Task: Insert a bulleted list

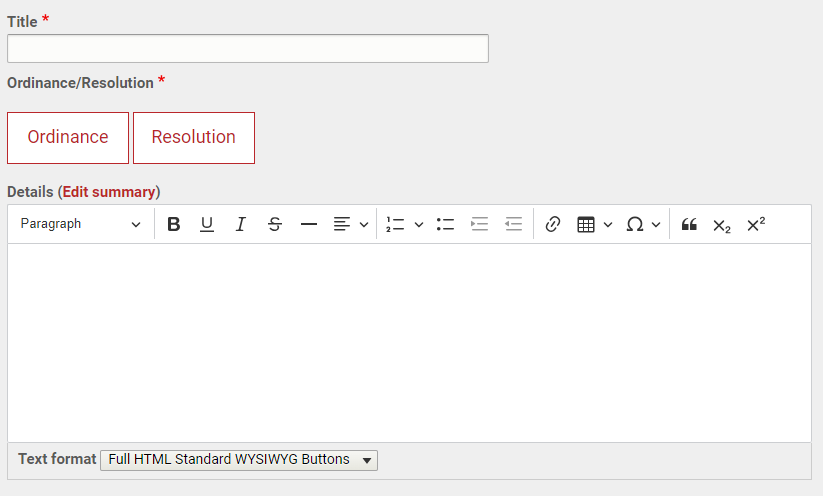Action: click(x=445, y=224)
